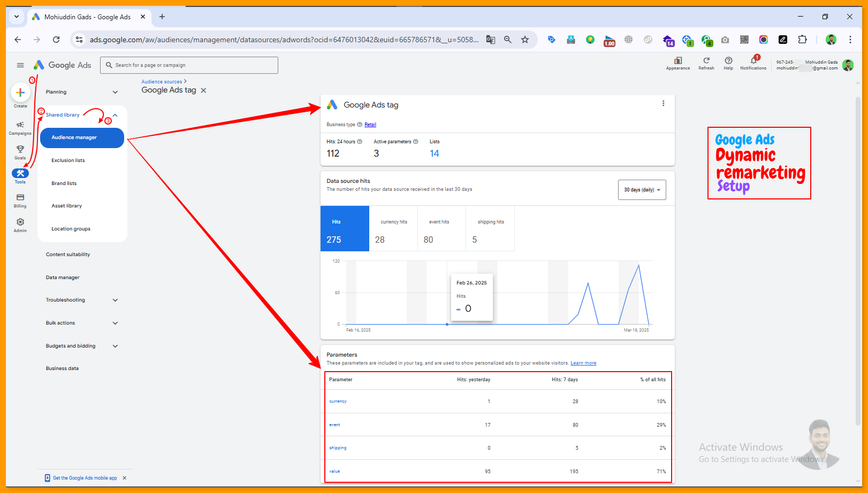
Task: Expand the Bulk actions section
Action: coord(115,323)
